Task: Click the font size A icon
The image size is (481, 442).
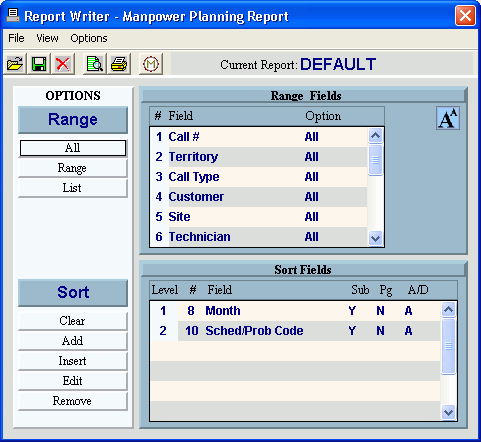Action: (x=448, y=118)
